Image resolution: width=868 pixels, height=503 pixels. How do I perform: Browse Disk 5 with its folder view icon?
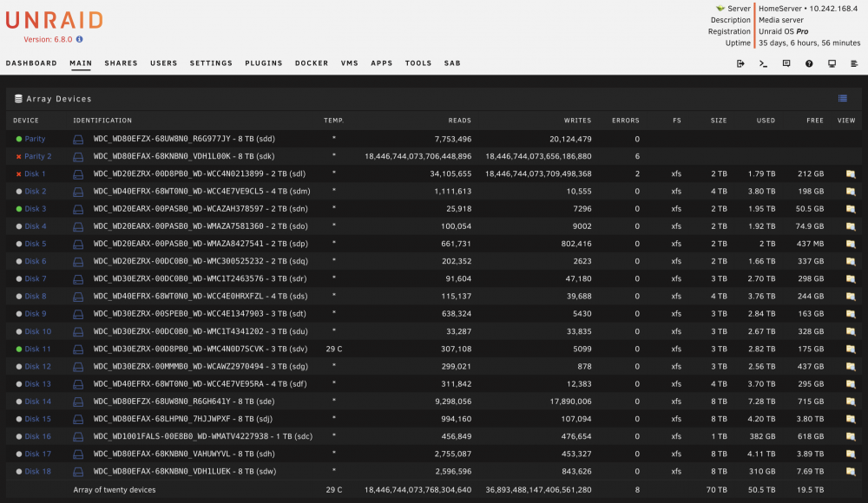[851, 244]
